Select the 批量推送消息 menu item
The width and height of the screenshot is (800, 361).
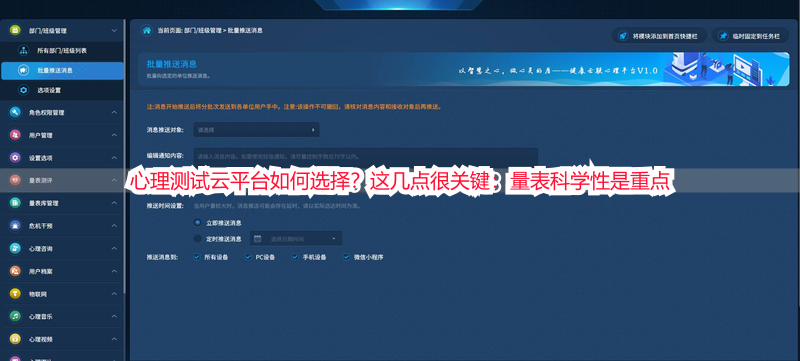tap(62, 70)
